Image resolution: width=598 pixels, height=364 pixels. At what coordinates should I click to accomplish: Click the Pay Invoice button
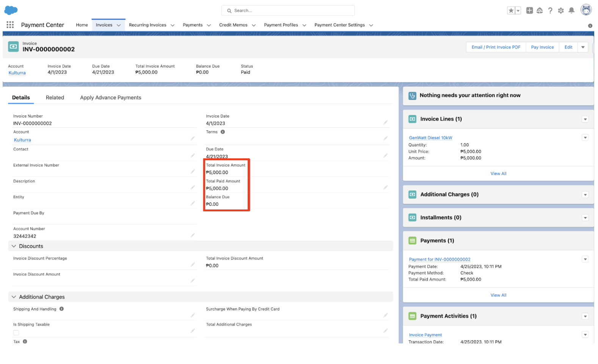click(542, 47)
